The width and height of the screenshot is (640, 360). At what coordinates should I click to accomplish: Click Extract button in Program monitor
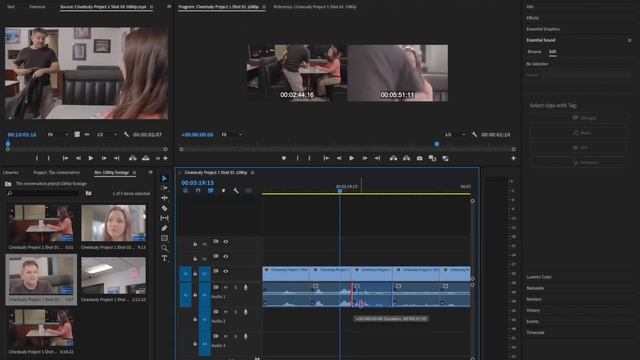coord(406,158)
